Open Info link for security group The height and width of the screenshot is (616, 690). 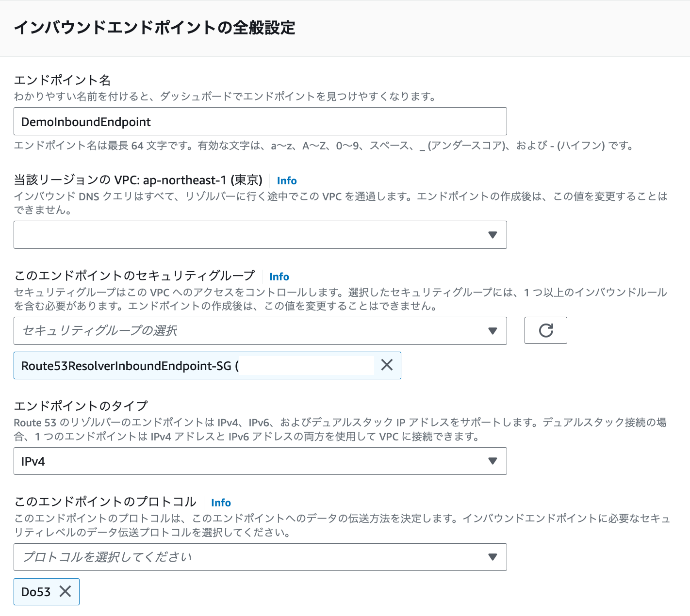(279, 276)
